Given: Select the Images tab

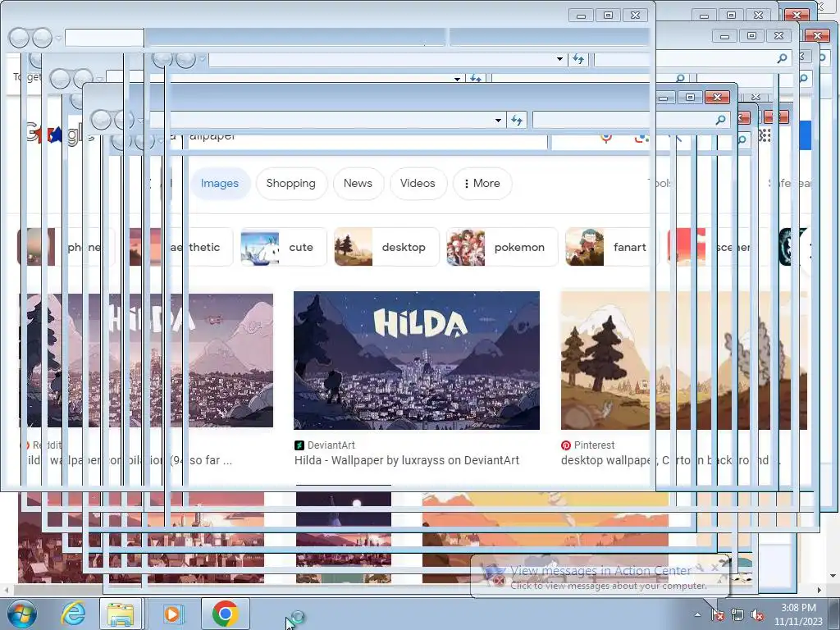Looking at the screenshot, I should point(220,183).
